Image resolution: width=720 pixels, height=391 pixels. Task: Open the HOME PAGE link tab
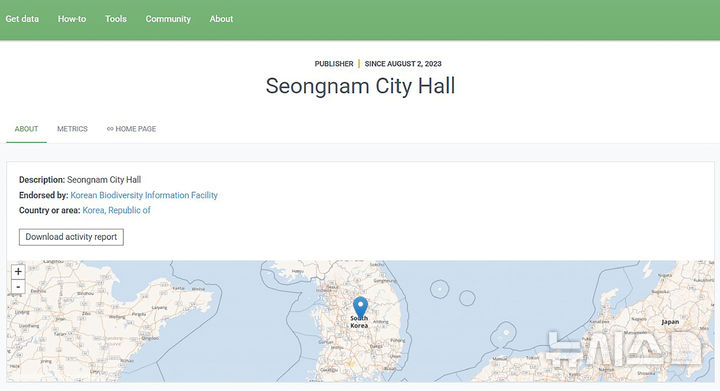[x=131, y=129]
